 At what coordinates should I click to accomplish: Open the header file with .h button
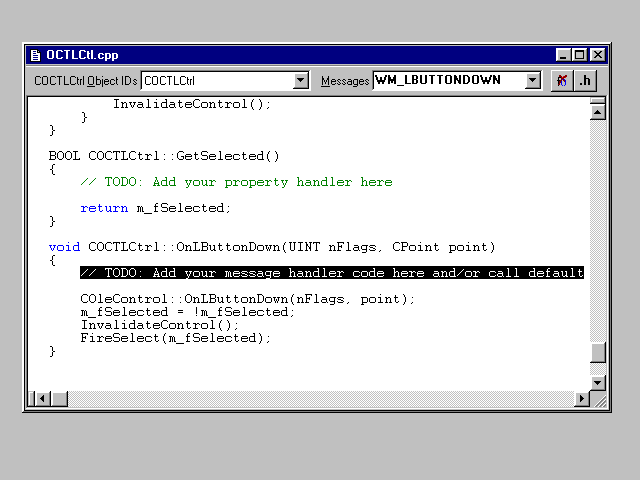pyautogui.click(x=587, y=81)
